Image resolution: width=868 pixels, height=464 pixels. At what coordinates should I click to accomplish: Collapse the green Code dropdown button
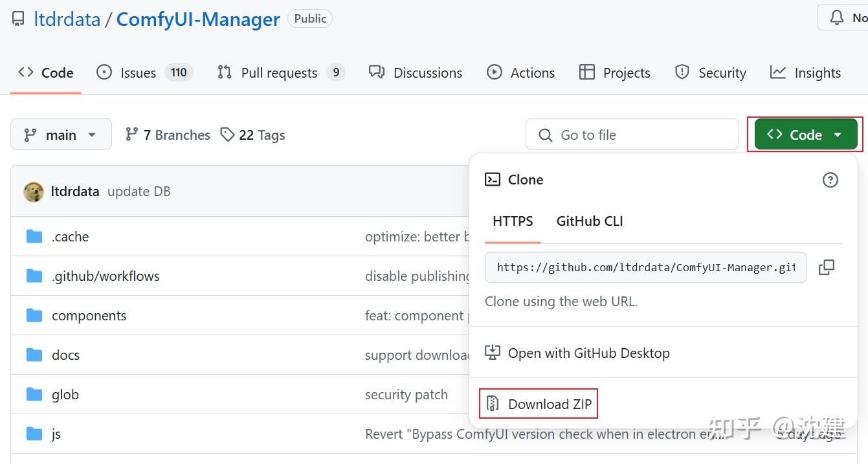(x=805, y=135)
